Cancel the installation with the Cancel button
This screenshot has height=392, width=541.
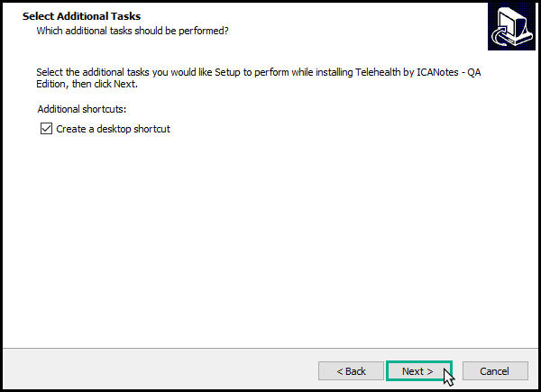coord(494,370)
